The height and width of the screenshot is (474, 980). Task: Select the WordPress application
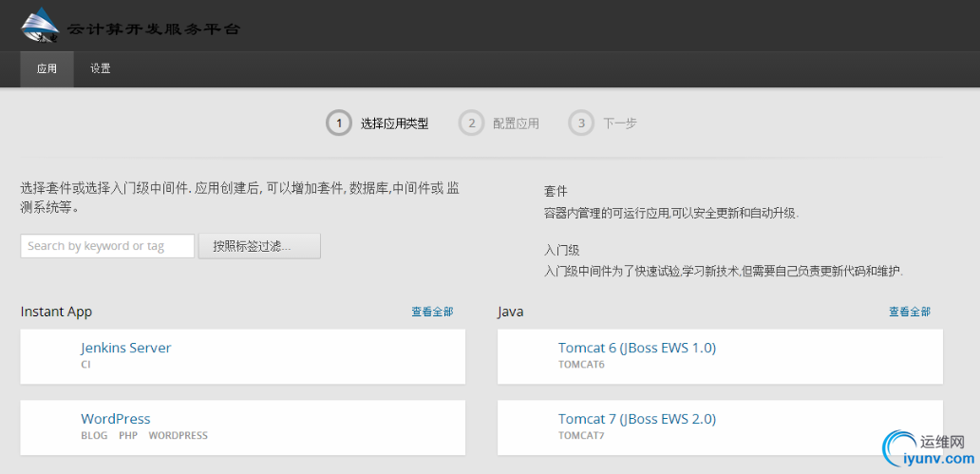[116, 419]
